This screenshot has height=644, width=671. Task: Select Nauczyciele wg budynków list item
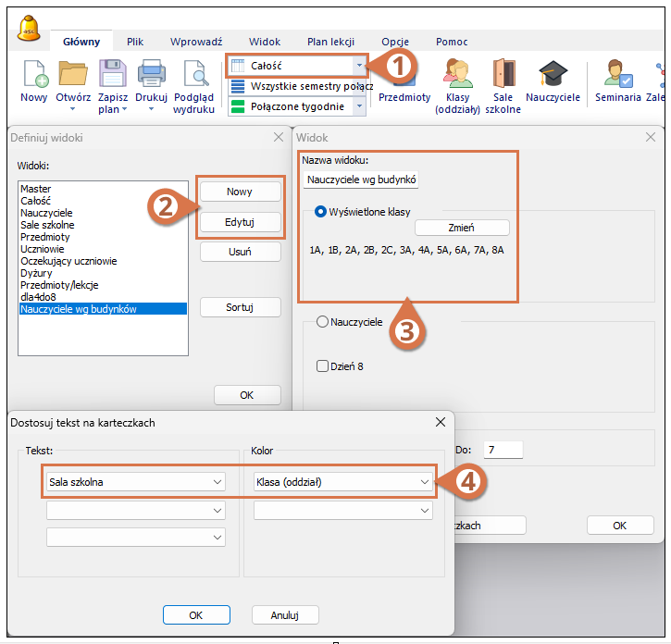103,308
